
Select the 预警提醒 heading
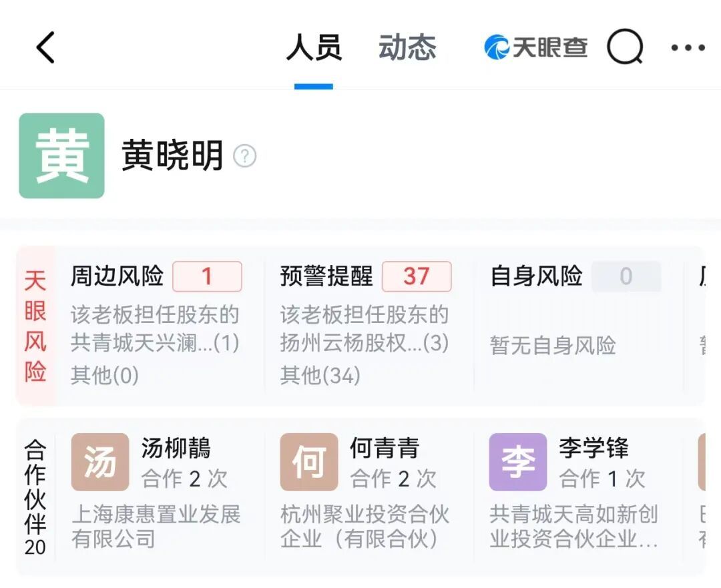(x=326, y=276)
